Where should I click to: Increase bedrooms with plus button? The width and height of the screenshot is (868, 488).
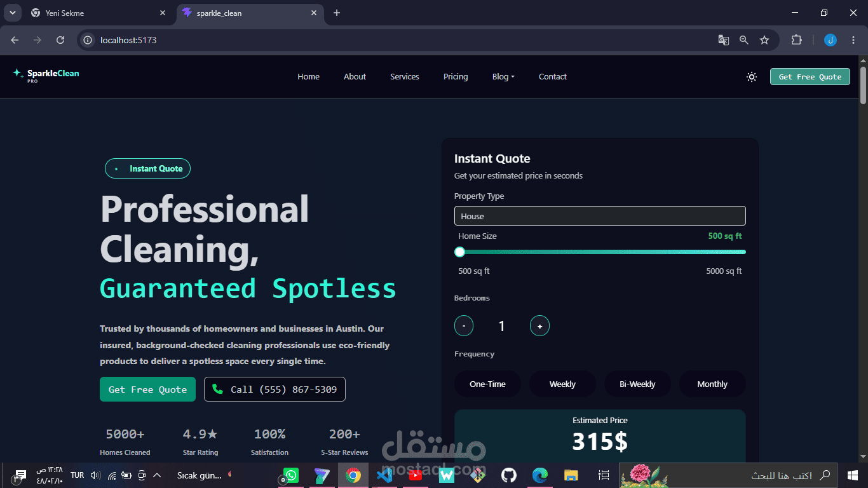(x=539, y=326)
